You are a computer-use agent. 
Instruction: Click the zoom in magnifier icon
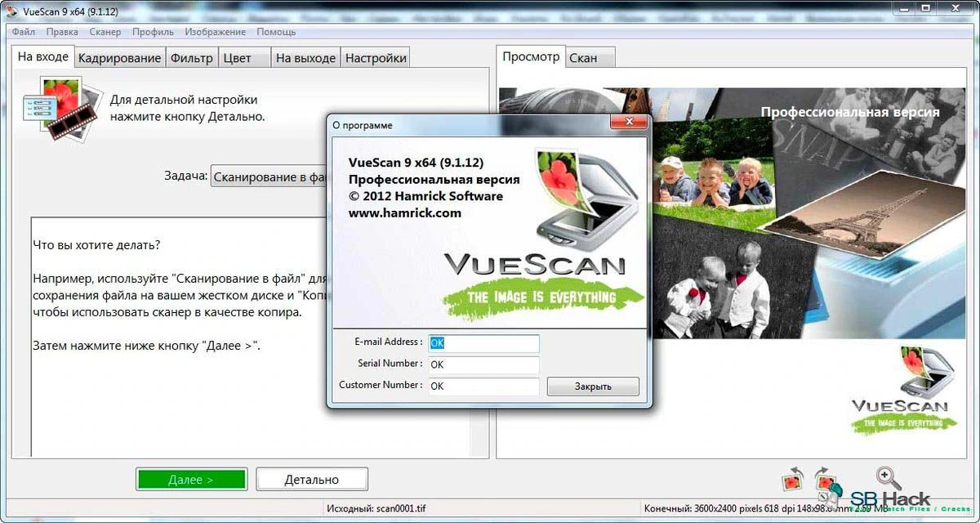pyautogui.click(x=888, y=478)
